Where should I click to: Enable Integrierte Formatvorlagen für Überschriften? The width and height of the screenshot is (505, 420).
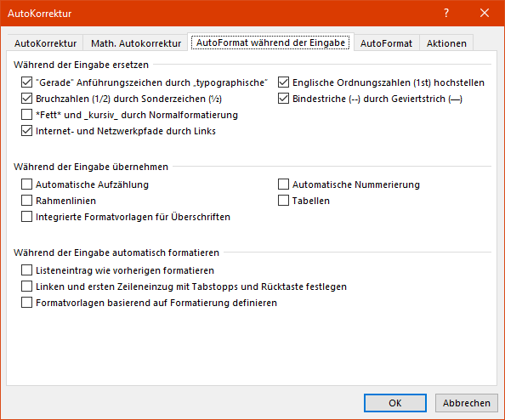coord(26,217)
